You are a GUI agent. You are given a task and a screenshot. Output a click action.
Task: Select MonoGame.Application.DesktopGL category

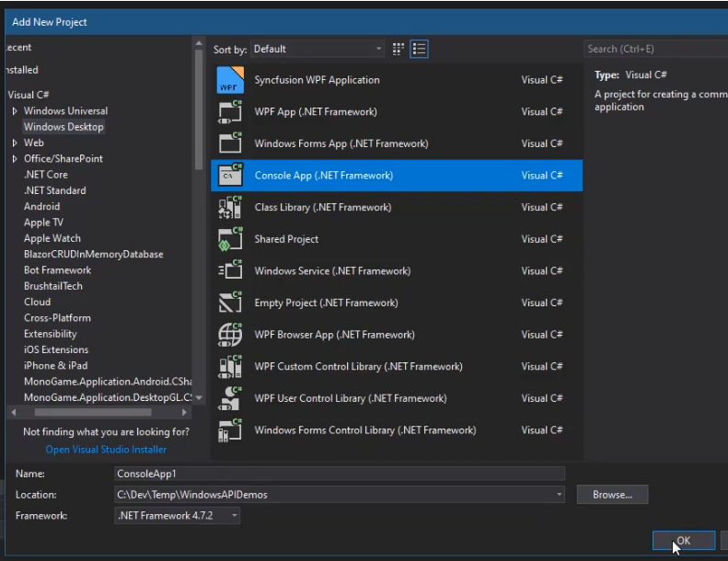tap(108, 397)
